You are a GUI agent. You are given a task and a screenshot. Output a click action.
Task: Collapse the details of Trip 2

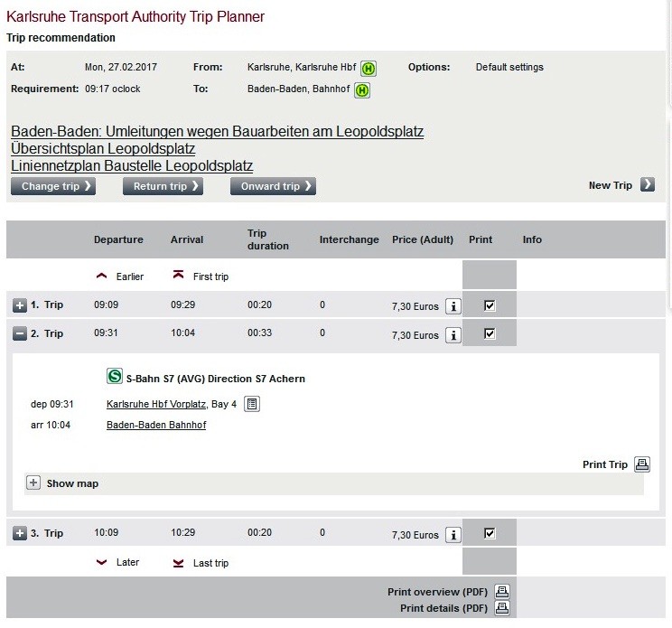point(19,334)
